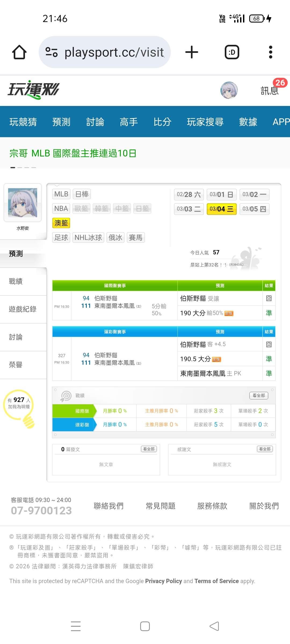Choose date 02/28 六

click(x=189, y=195)
